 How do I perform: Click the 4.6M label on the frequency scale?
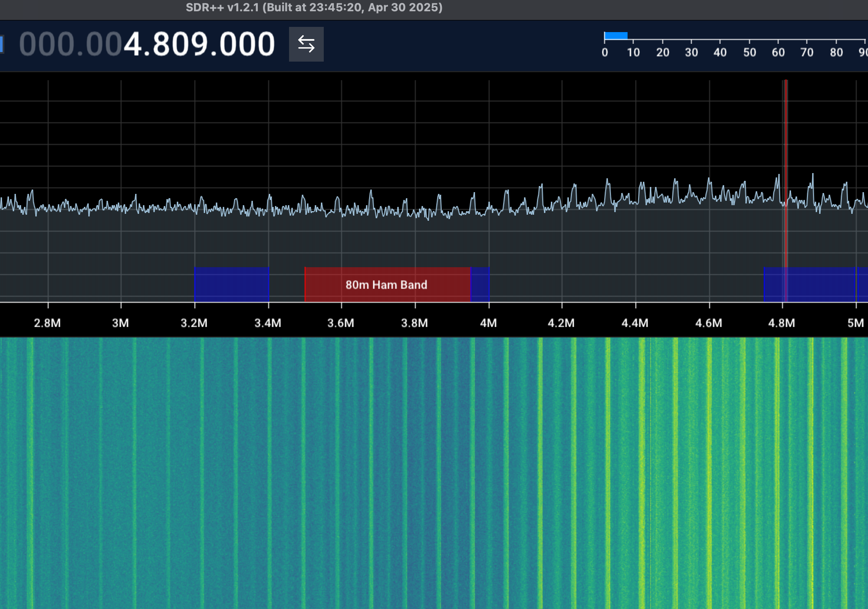tap(709, 323)
